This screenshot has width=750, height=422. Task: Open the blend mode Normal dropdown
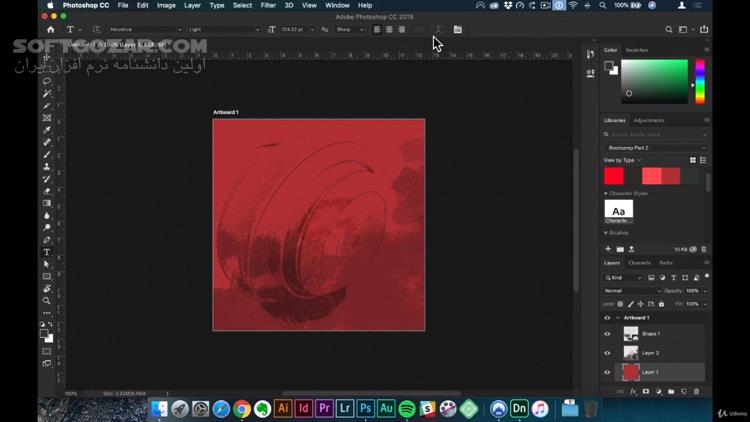pos(632,291)
